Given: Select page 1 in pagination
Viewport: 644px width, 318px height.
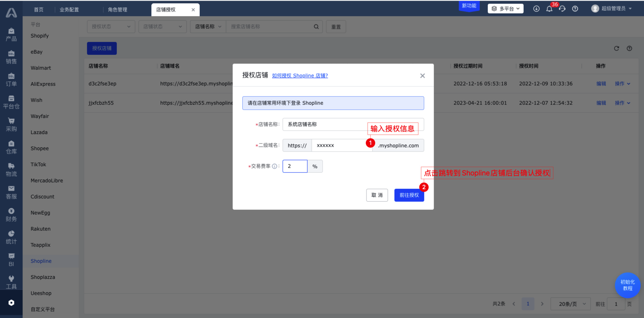Looking at the screenshot, I should (x=528, y=304).
